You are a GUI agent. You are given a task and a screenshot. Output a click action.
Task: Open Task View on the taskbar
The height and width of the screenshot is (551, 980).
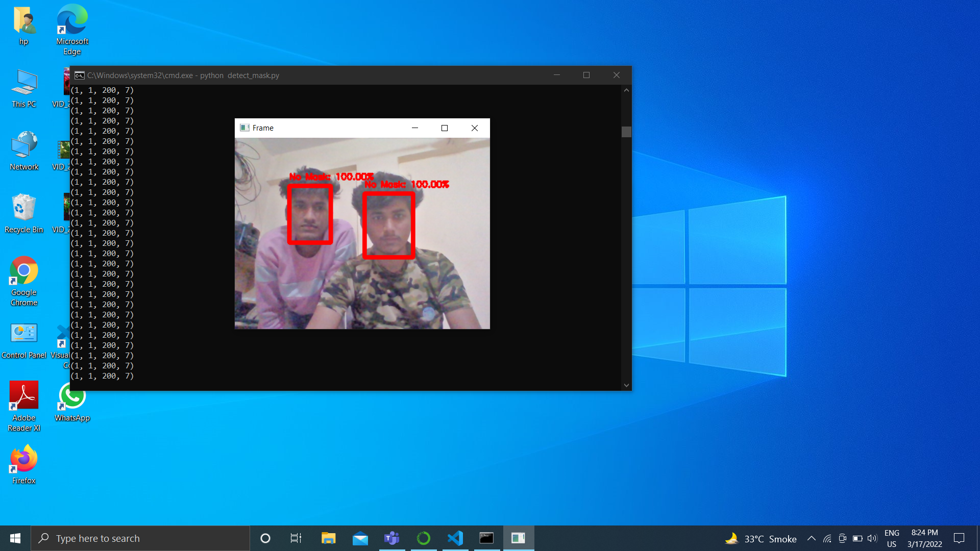(x=296, y=538)
